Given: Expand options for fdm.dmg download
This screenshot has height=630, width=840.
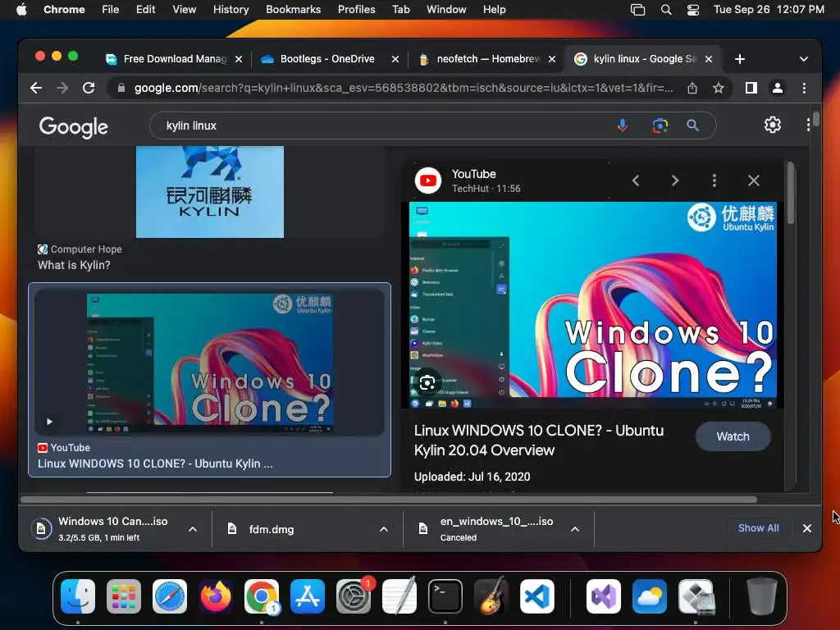Looking at the screenshot, I should click(x=384, y=529).
